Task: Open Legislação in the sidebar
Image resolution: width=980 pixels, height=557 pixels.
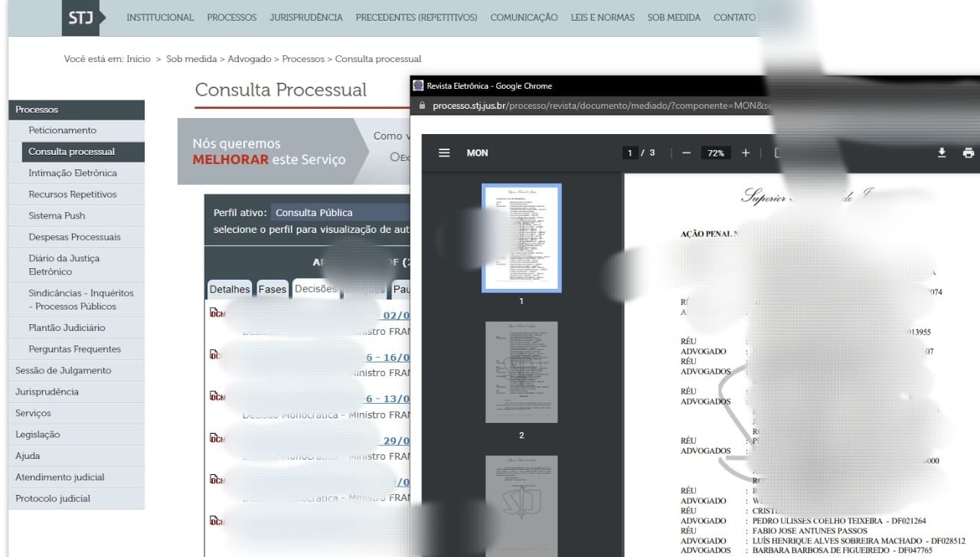Action: (x=77, y=434)
